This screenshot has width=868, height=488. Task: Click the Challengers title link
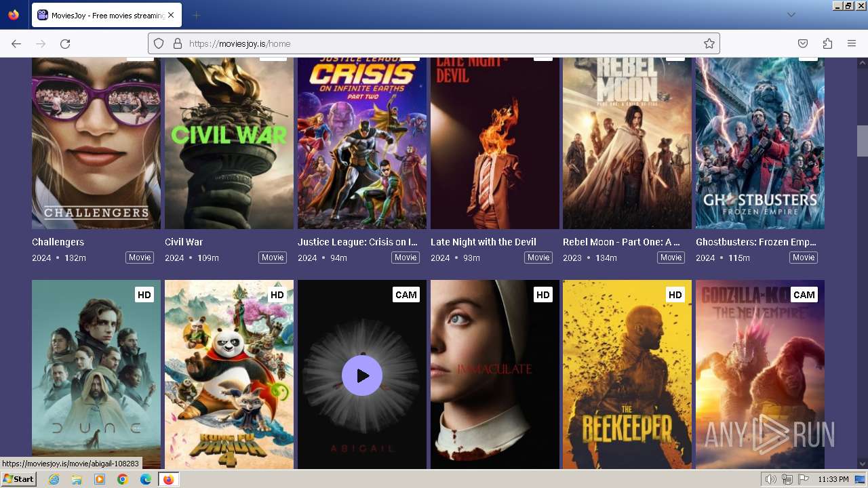pyautogui.click(x=58, y=242)
